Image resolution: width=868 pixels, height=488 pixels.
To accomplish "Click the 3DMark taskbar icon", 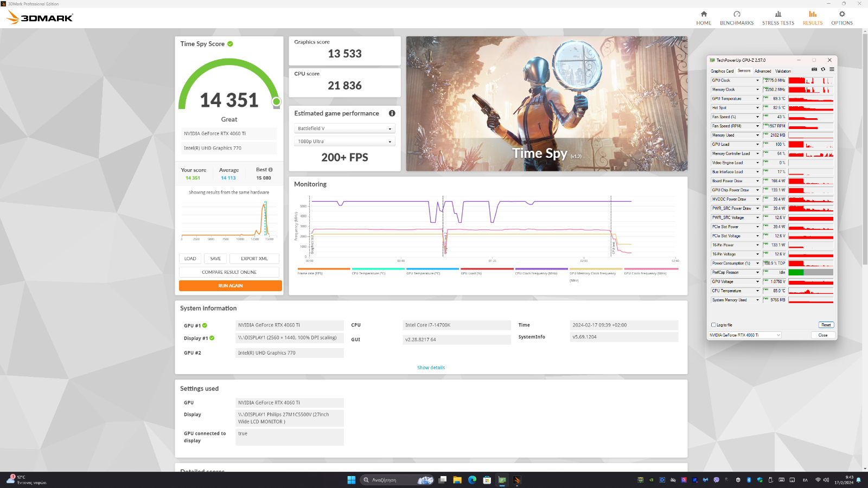I will click(x=517, y=480).
